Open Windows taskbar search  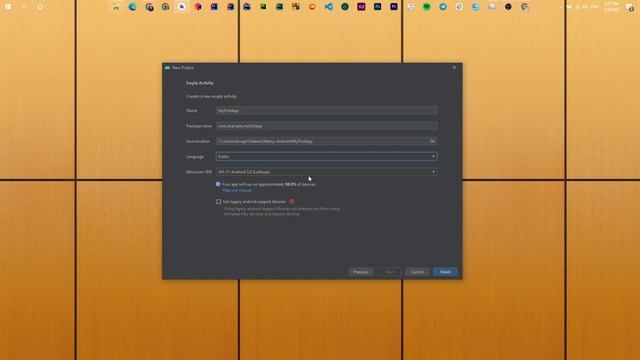tap(24, 7)
